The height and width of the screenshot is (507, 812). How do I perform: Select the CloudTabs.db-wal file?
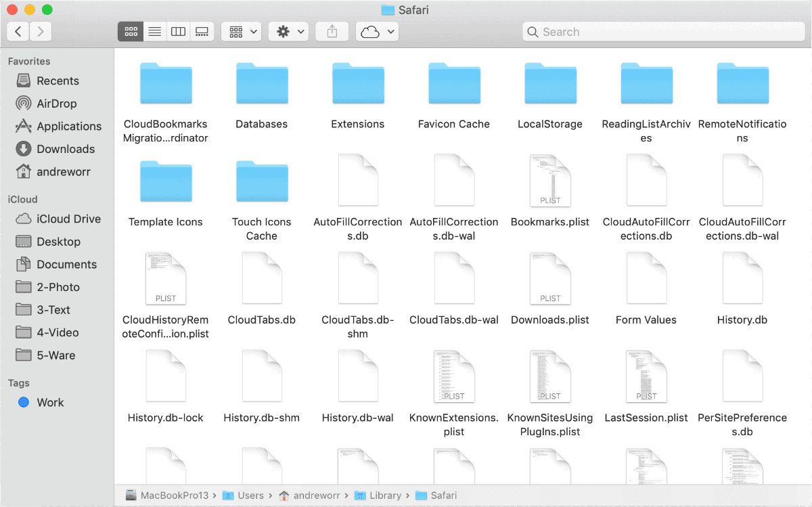(x=454, y=278)
